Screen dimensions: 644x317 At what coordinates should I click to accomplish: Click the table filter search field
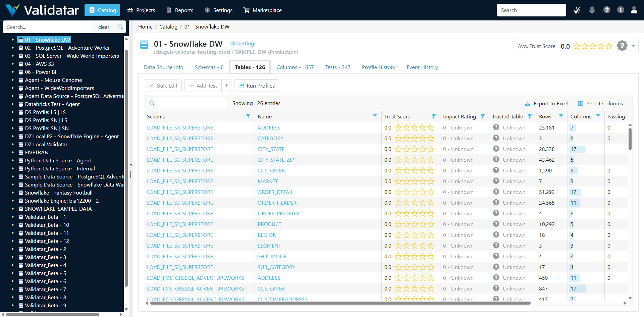(192, 103)
